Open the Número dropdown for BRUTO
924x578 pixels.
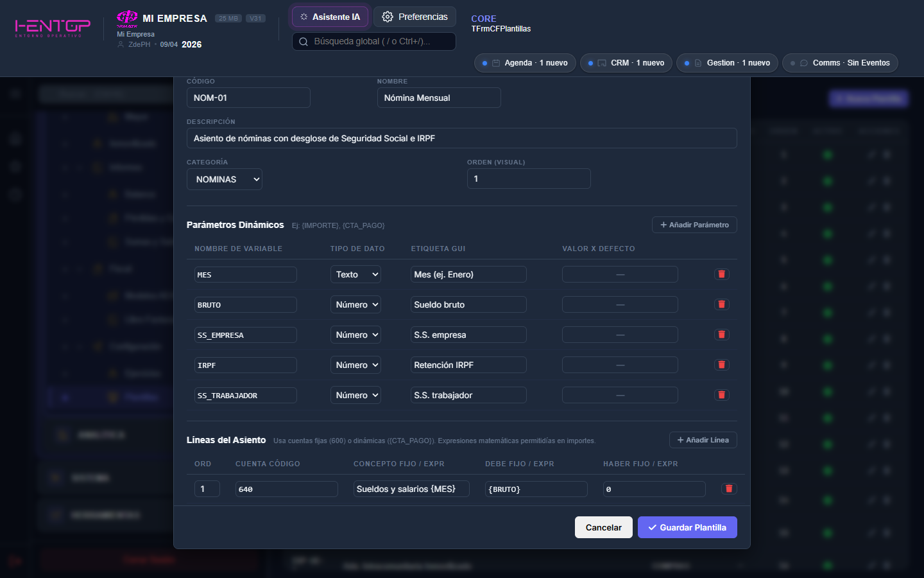pos(355,304)
